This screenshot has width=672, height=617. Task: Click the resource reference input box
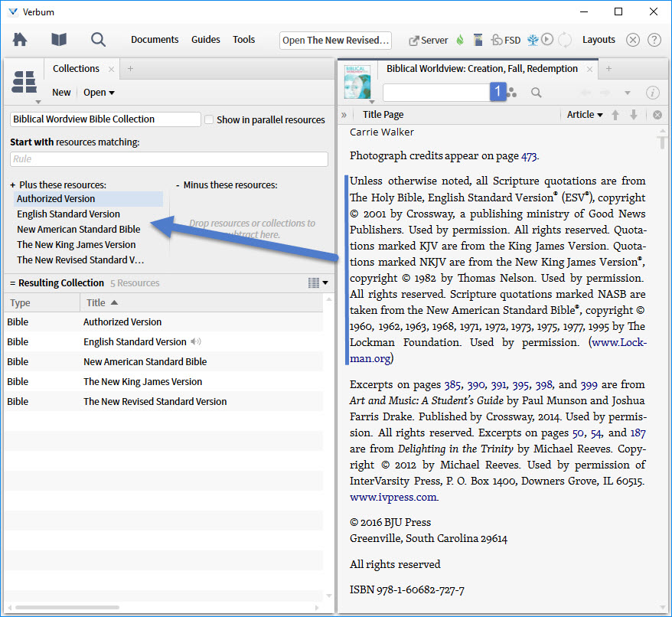436,93
